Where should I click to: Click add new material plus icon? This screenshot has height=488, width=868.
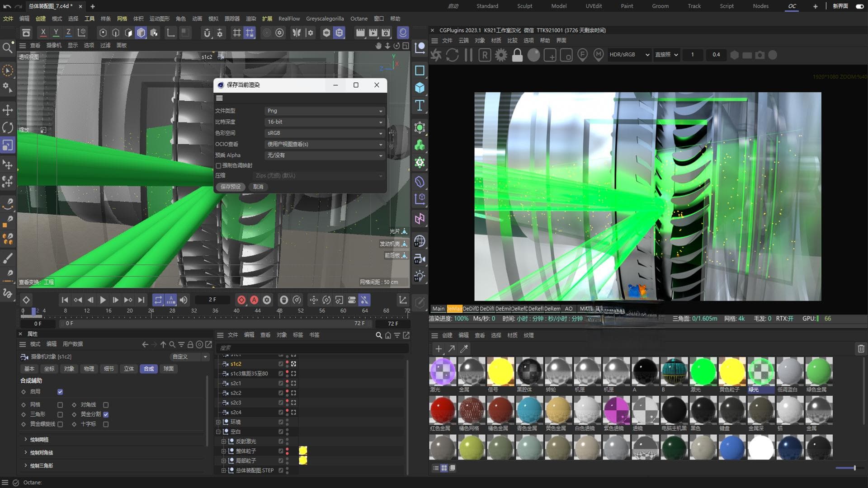point(438,348)
